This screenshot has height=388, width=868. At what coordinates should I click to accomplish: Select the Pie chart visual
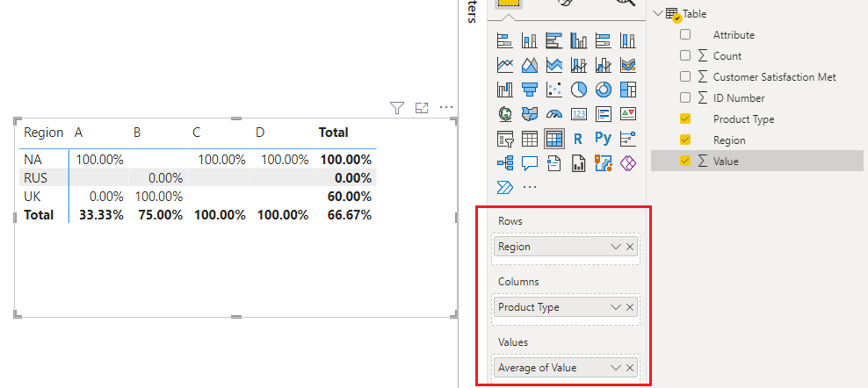pos(579,90)
